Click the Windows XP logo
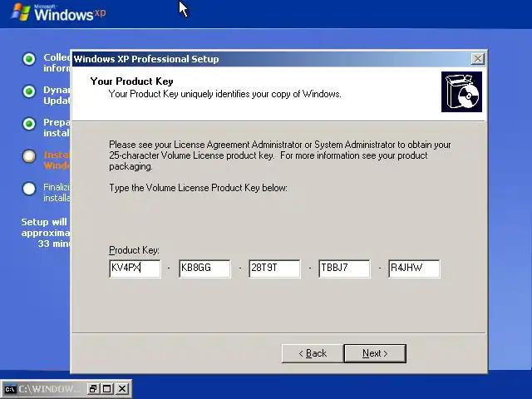 click(58, 12)
